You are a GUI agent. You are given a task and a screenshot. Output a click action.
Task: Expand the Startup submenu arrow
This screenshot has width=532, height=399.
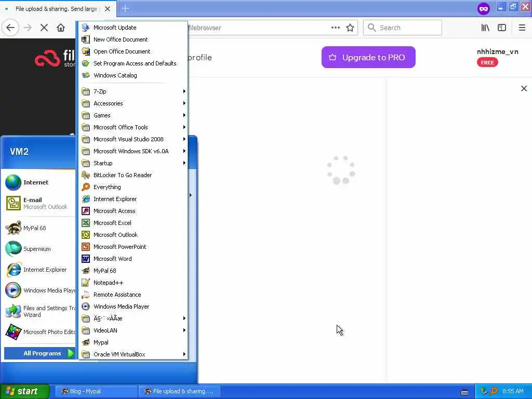tap(184, 163)
